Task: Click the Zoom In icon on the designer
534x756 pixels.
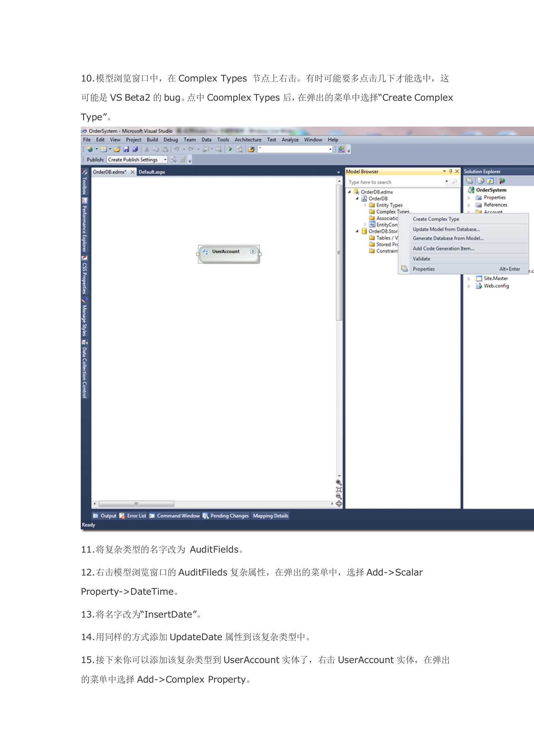Action: pyautogui.click(x=339, y=483)
